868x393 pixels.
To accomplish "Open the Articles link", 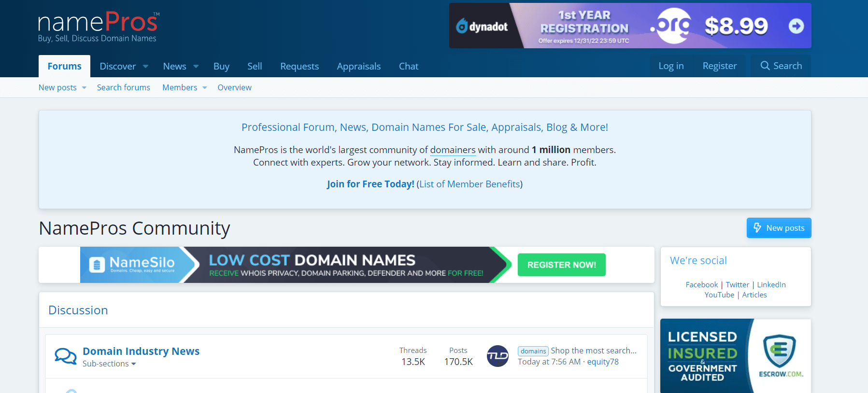I will [x=754, y=295].
